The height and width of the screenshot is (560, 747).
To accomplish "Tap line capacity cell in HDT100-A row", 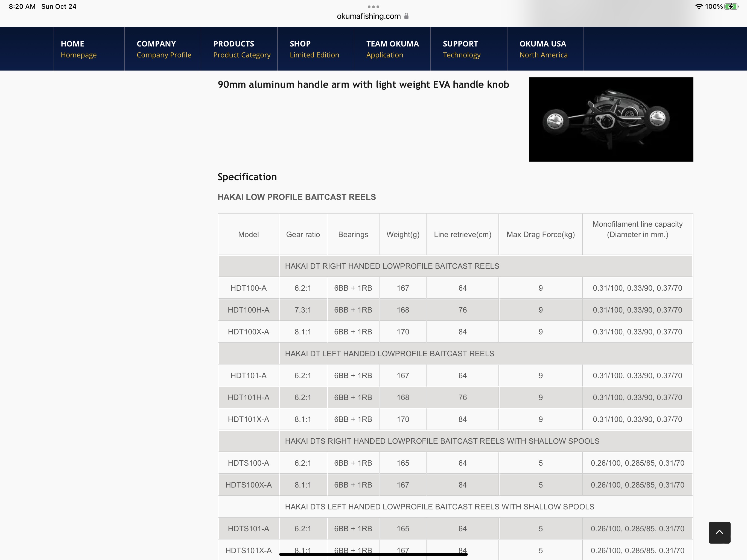I will [x=637, y=288].
